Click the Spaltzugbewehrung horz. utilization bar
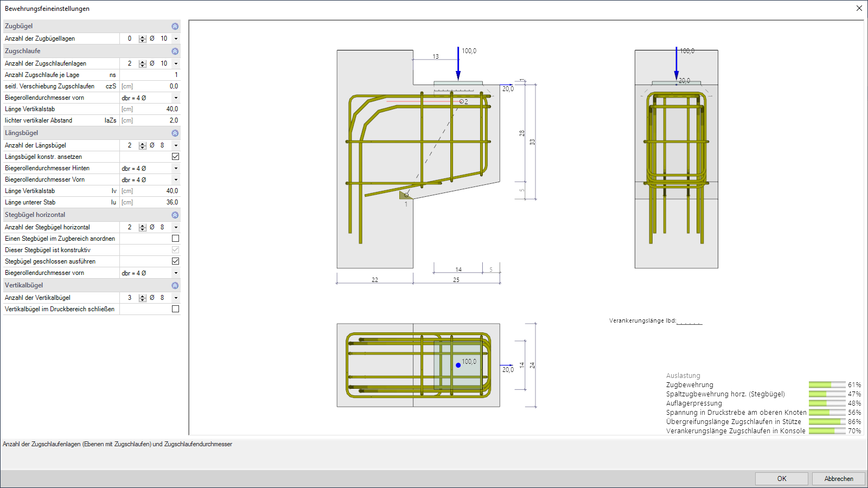Image resolution: width=868 pixels, height=488 pixels. 827,394
